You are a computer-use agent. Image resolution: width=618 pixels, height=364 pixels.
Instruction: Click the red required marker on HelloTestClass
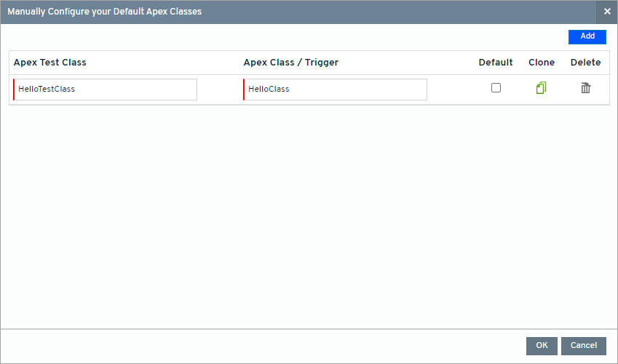[x=14, y=90]
